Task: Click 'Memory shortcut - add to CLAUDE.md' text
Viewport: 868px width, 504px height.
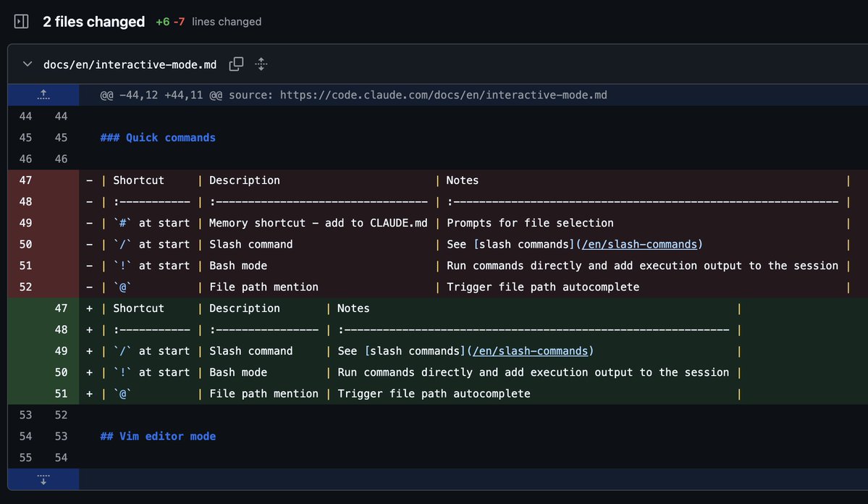Action: pyautogui.click(x=319, y=222)
